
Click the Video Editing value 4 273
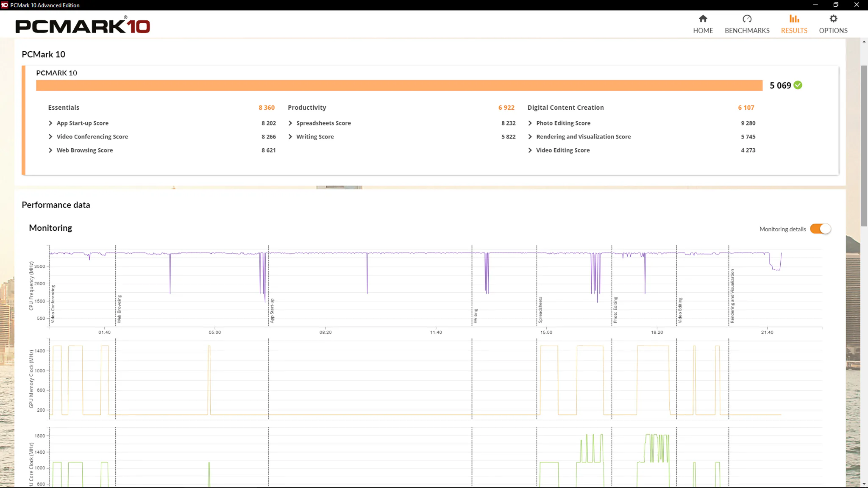[748, 150]
